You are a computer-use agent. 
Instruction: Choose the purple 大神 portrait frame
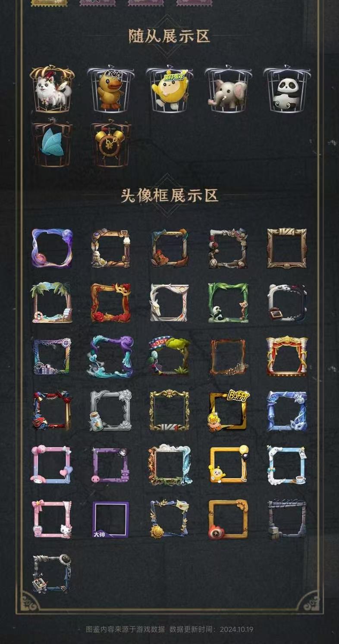point(111,519)
